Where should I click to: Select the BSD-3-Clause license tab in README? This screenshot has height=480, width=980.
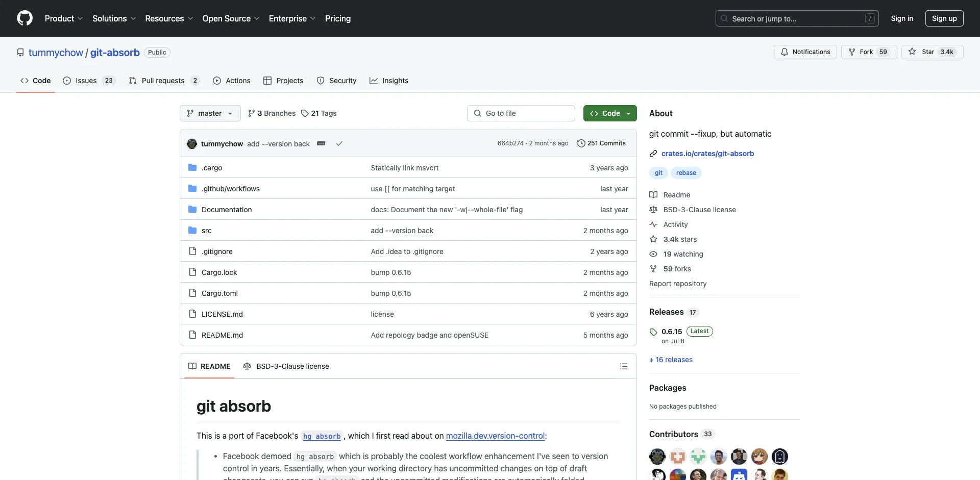pos(286,366)
